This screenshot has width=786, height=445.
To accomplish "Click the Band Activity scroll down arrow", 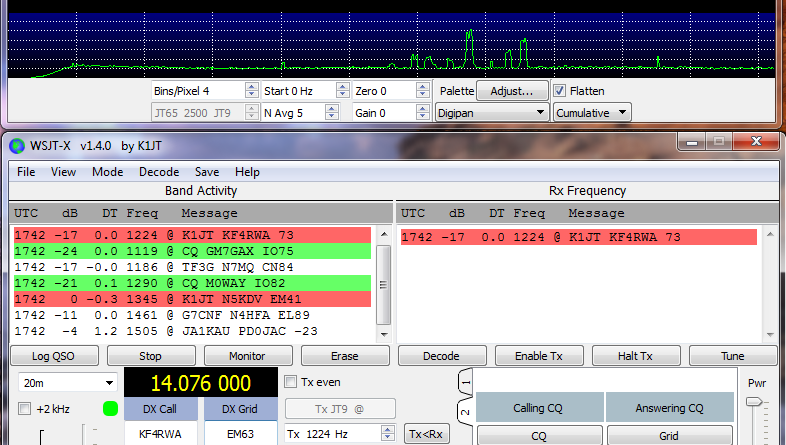I will point(383,334).
